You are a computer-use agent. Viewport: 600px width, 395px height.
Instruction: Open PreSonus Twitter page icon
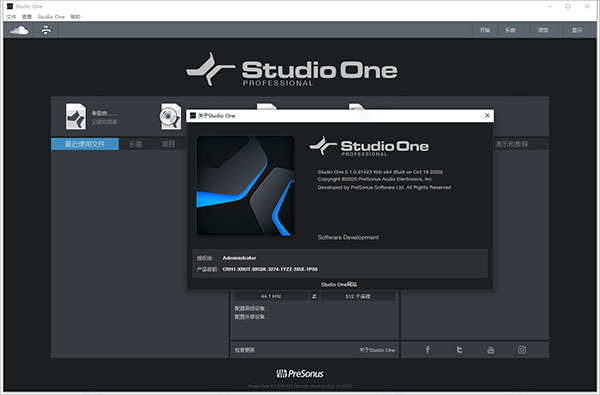[x=459, y=349]
